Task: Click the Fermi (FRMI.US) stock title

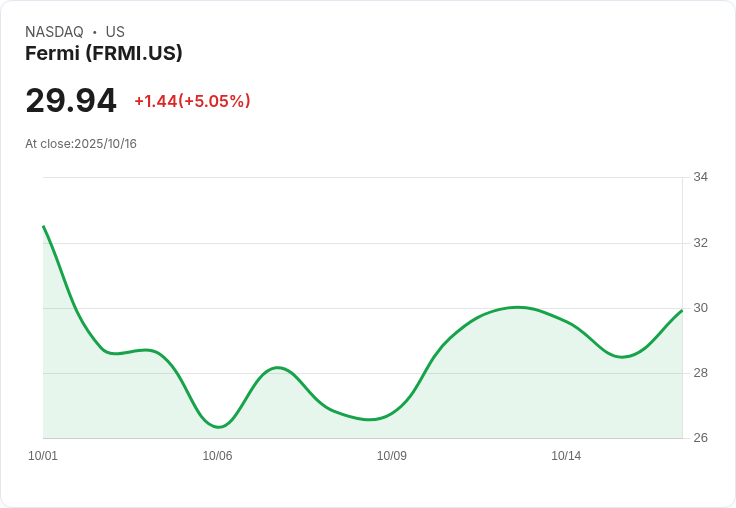Action: (x=104, y=54)
